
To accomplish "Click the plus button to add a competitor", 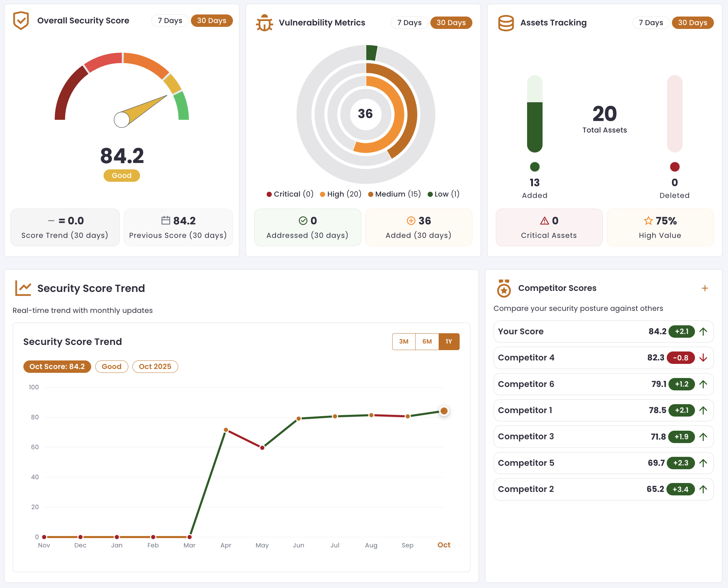I will pyautogui.click(x=706, y=288).
